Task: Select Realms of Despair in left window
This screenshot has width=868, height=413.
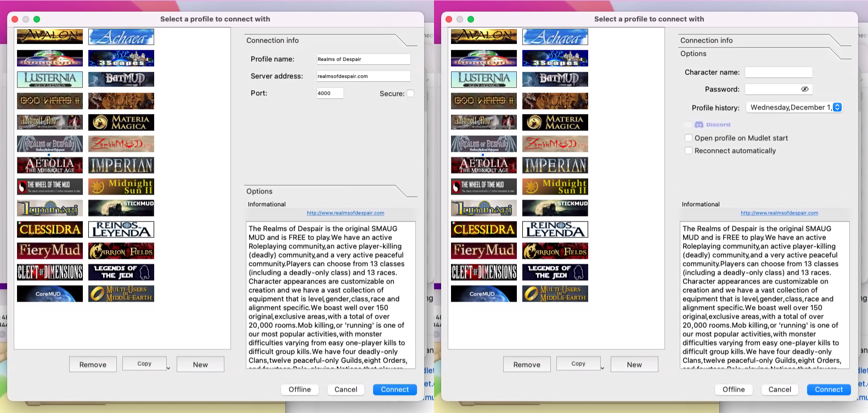Action: pos(50,144)
